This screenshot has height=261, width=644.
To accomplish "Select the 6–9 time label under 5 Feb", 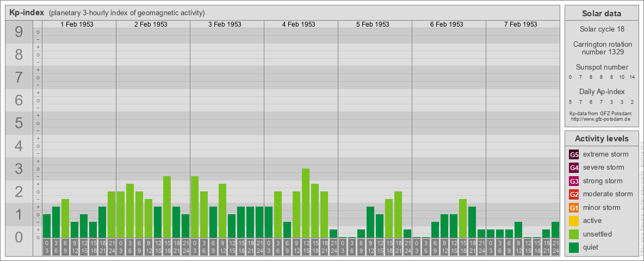I will 361,247.
